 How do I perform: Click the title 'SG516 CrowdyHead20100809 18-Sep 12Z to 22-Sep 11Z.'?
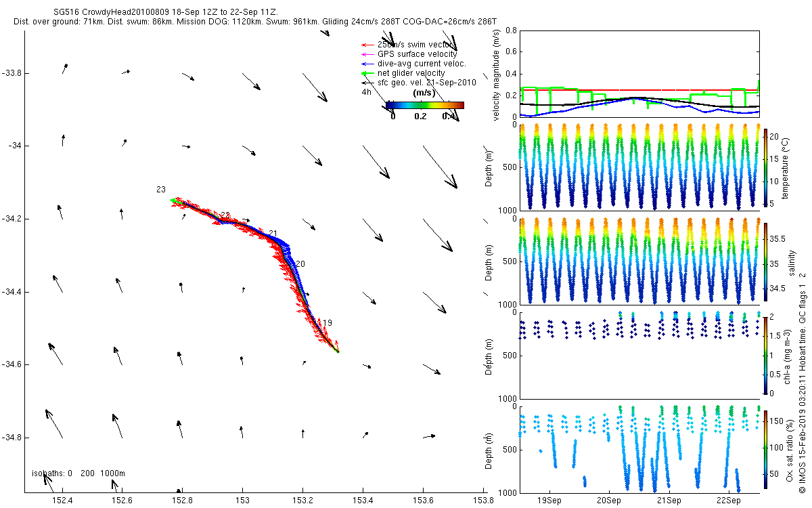pyautogui.click(x=165, y=12)
